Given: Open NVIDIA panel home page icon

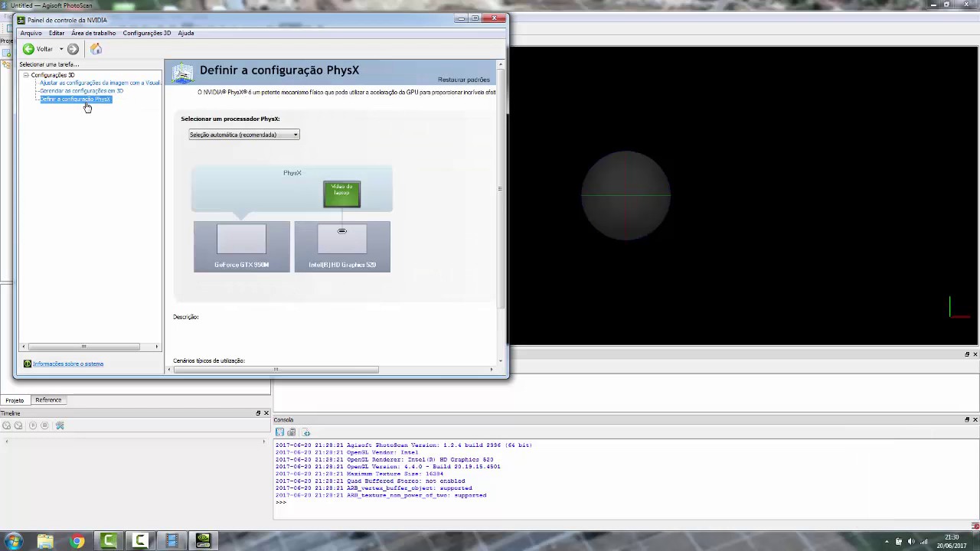Looking at the screenshot, I should click(96, 49).
